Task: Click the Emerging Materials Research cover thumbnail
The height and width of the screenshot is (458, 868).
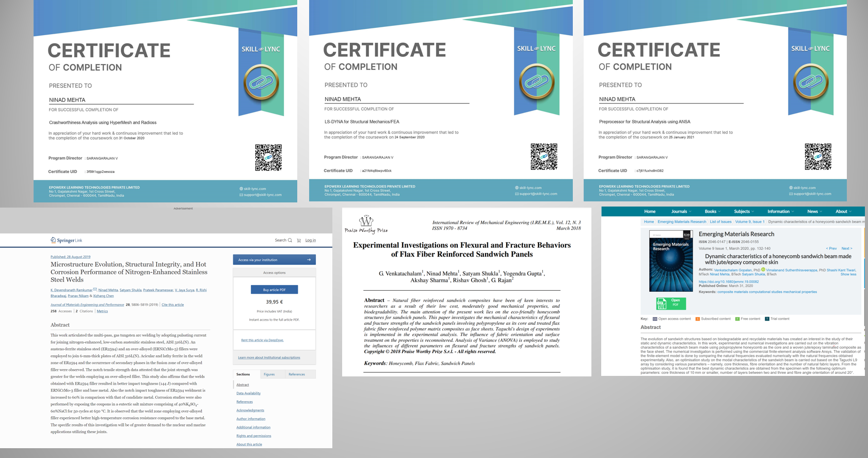Action: (670, 261)
